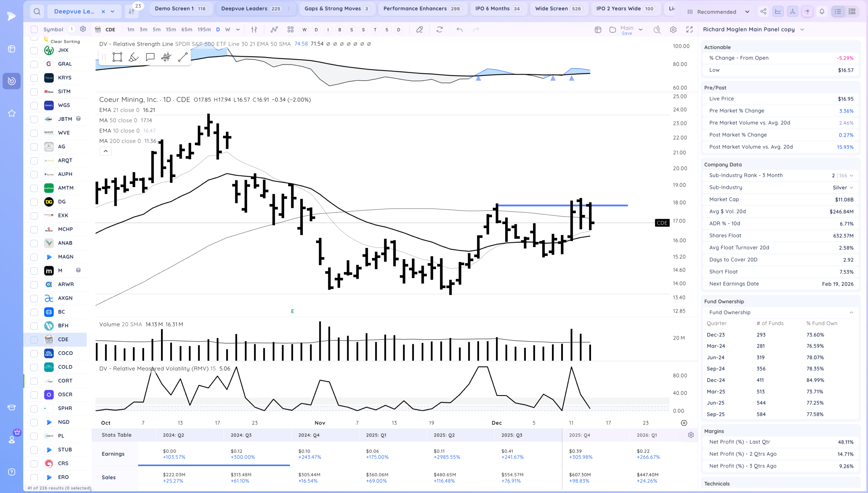This screenshot has width=868, height=493.
Task: Click the trend line drawing tool
Action: coord(183,57)
